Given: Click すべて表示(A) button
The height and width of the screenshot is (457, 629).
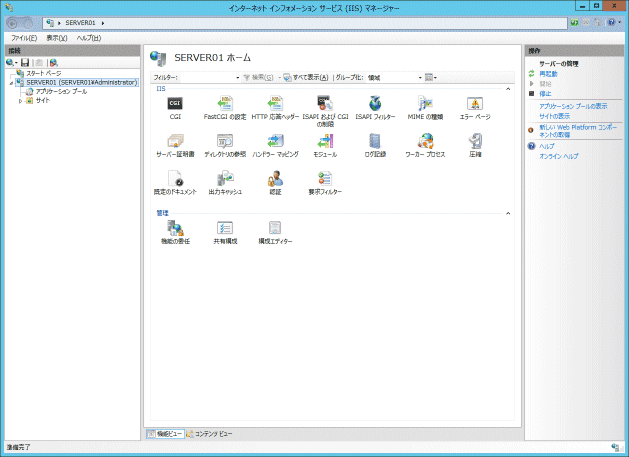Looking at the screenshot, I should click(306, 77).
